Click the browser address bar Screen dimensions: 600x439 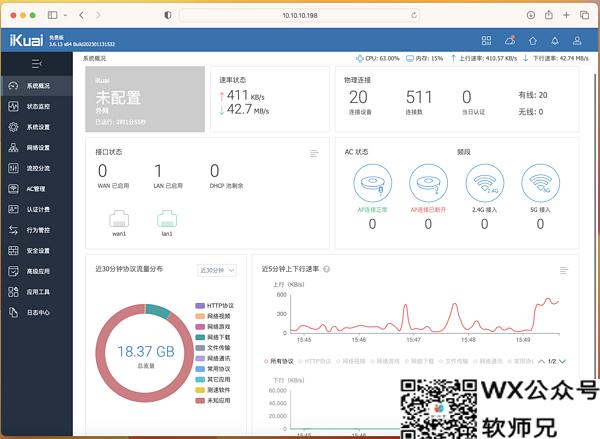tap(300, 15)
